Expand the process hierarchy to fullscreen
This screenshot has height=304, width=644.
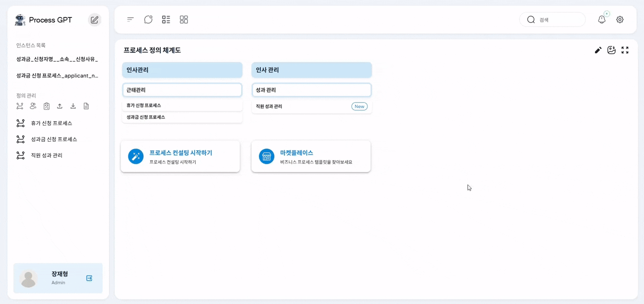pyautogui.click(x=625, y=50)
